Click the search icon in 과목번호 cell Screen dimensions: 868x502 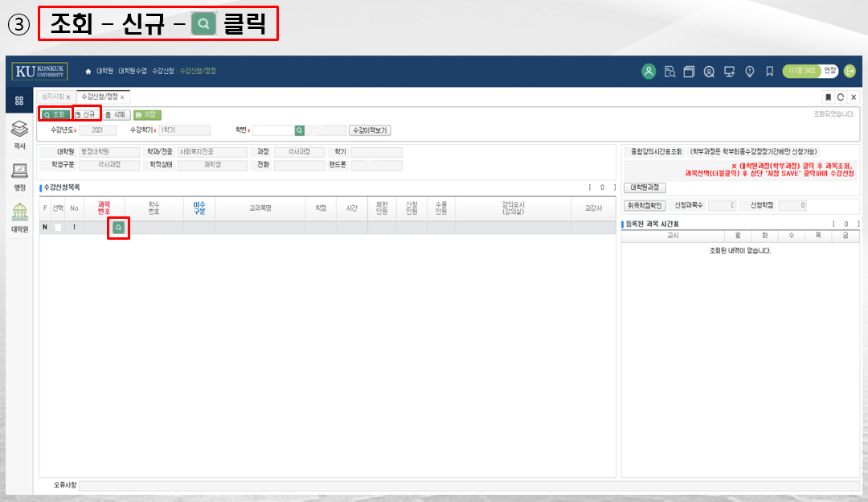coord(118,228)
